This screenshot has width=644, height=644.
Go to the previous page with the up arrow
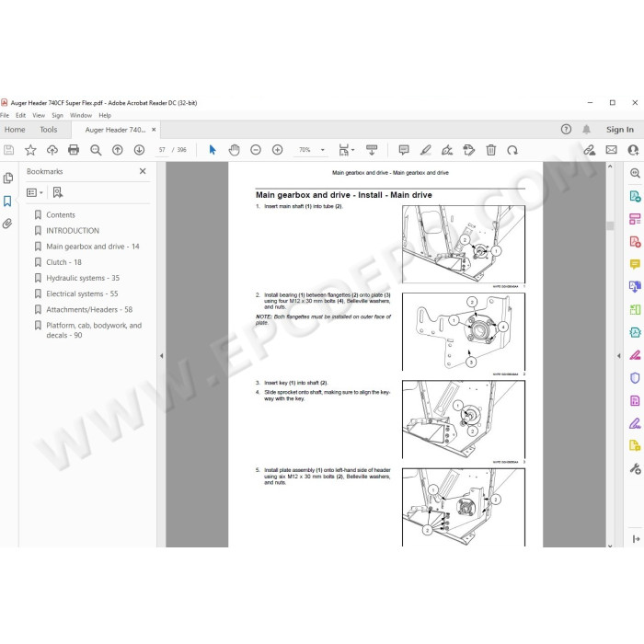click(x=118, y=150)
